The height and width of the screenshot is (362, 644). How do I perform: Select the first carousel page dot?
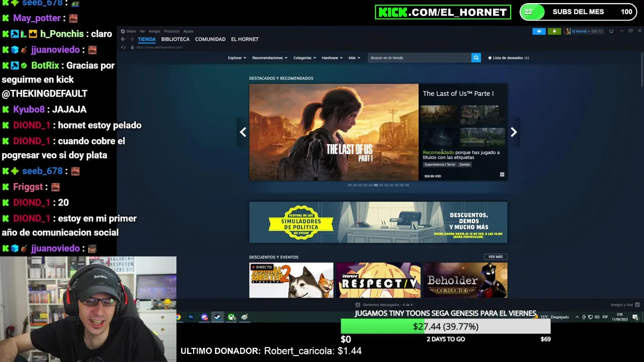350,185
